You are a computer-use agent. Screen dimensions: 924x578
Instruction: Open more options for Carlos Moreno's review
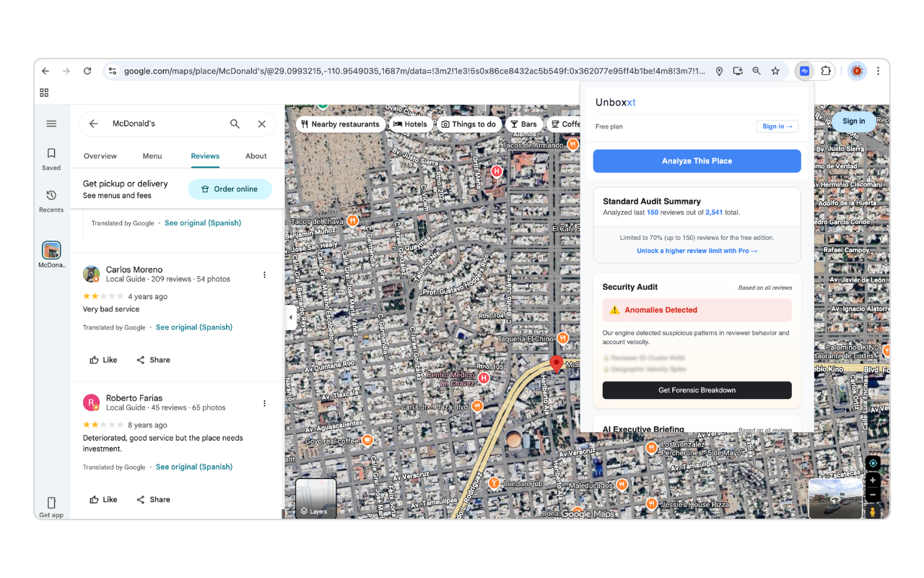264,275
